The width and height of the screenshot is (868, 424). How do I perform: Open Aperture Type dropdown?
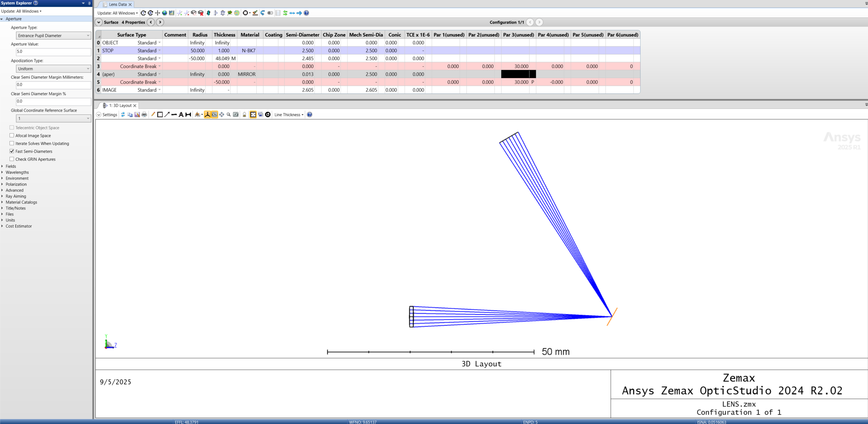click(x=53, y=35)
